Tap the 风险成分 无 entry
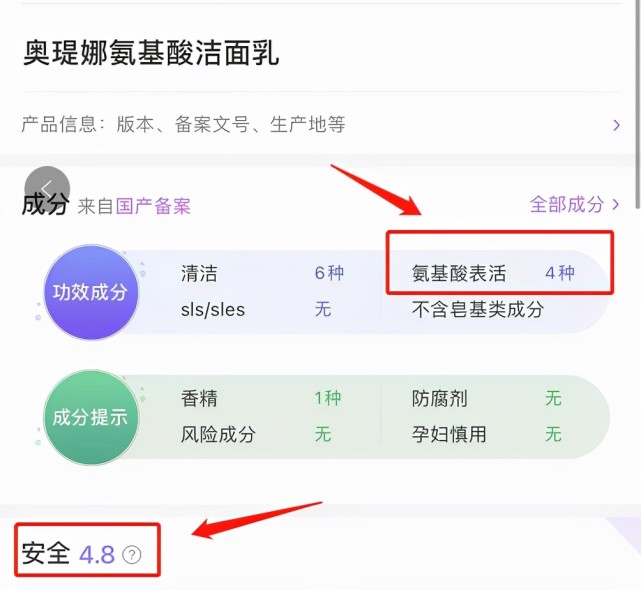 pos(256,434)
